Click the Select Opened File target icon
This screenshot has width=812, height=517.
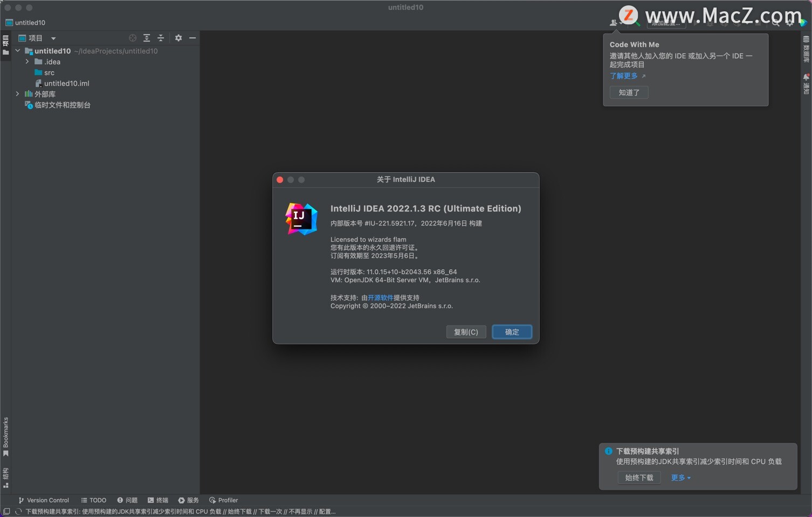click(133, 38)
